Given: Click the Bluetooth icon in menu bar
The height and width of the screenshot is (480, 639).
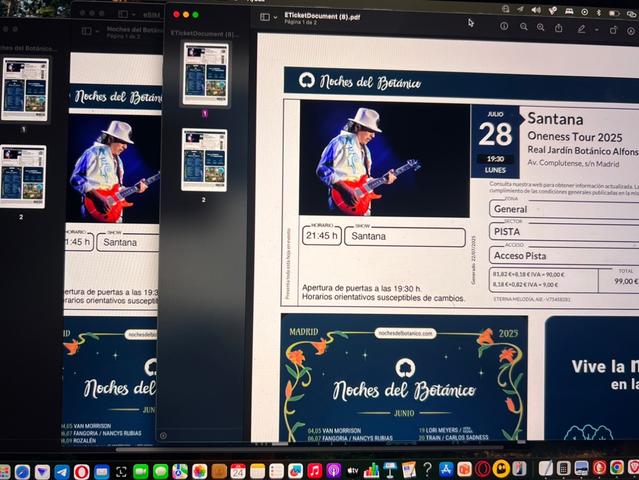Looking at the screenshot, I should coord(599,13).
